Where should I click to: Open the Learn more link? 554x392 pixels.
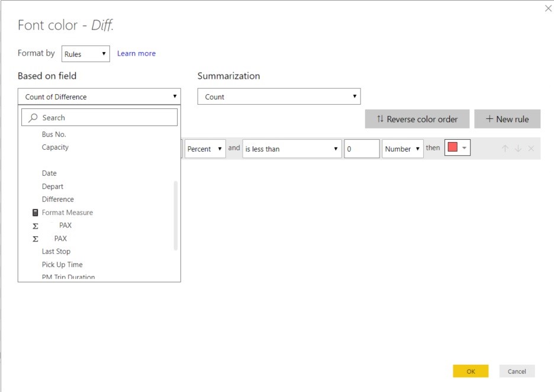(136, 53)
